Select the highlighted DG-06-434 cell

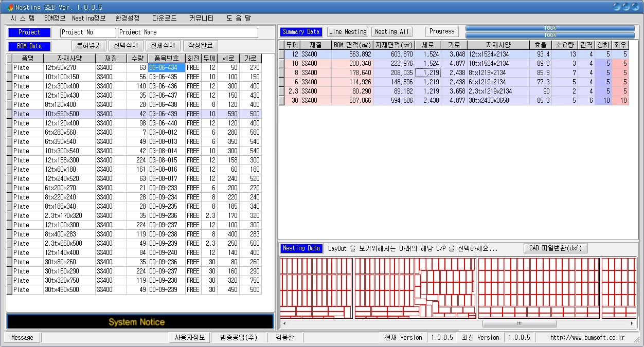point(166,67)
